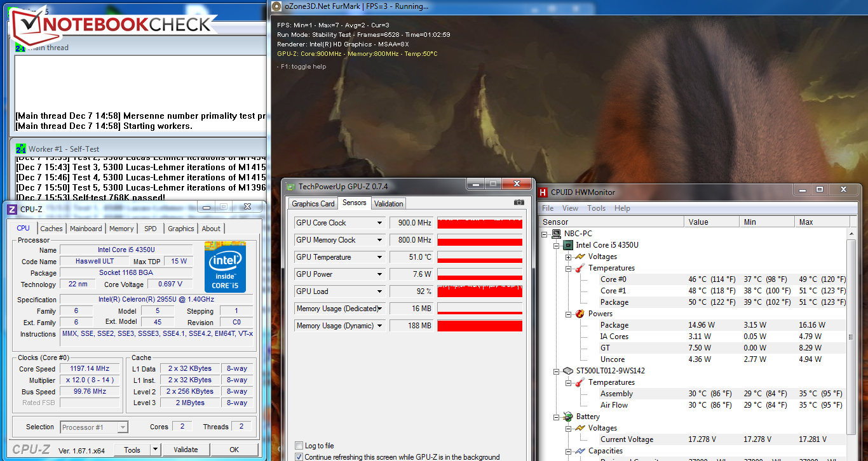868x461 pixels.
Task: Collapse the Powers node in HWMonitor
Action: pos(568,314)
